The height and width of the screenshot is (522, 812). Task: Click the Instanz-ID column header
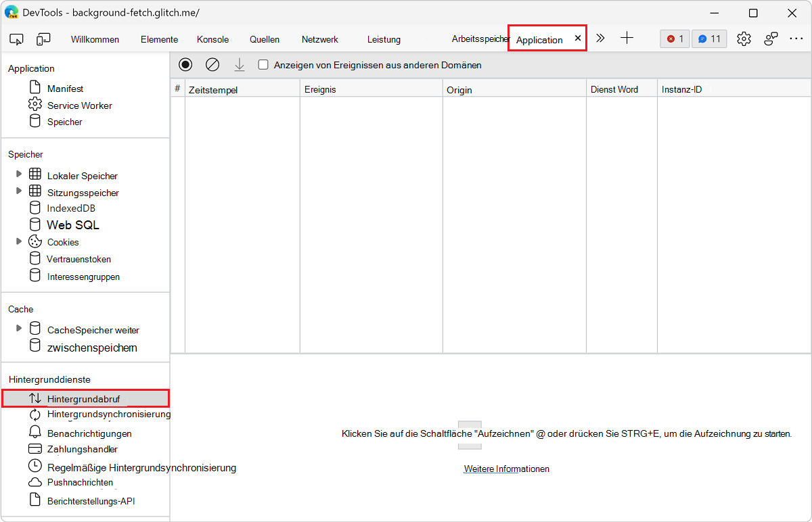point(734,89)
